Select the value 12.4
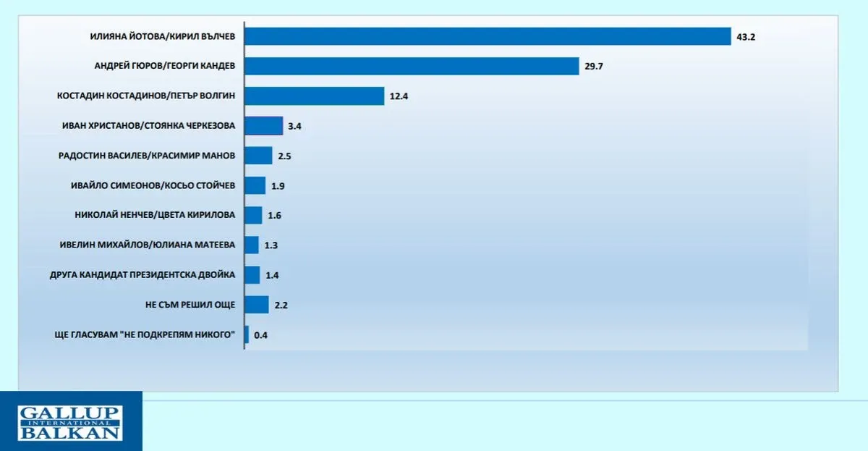 (x=399, y=96)
